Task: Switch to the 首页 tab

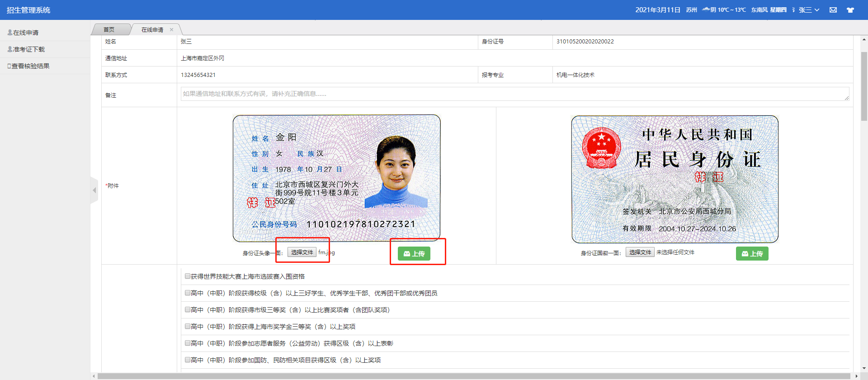Action: point(109,29)
